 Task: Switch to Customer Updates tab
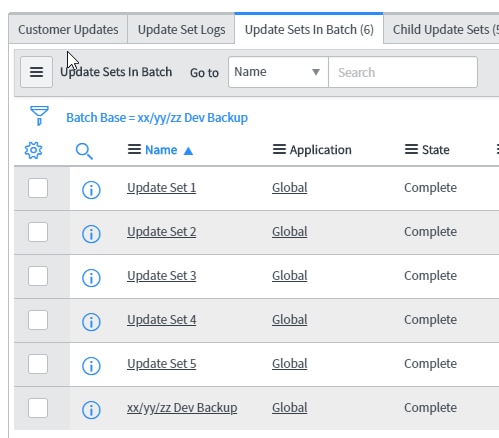pyautogui.click(x=68, y=29)
